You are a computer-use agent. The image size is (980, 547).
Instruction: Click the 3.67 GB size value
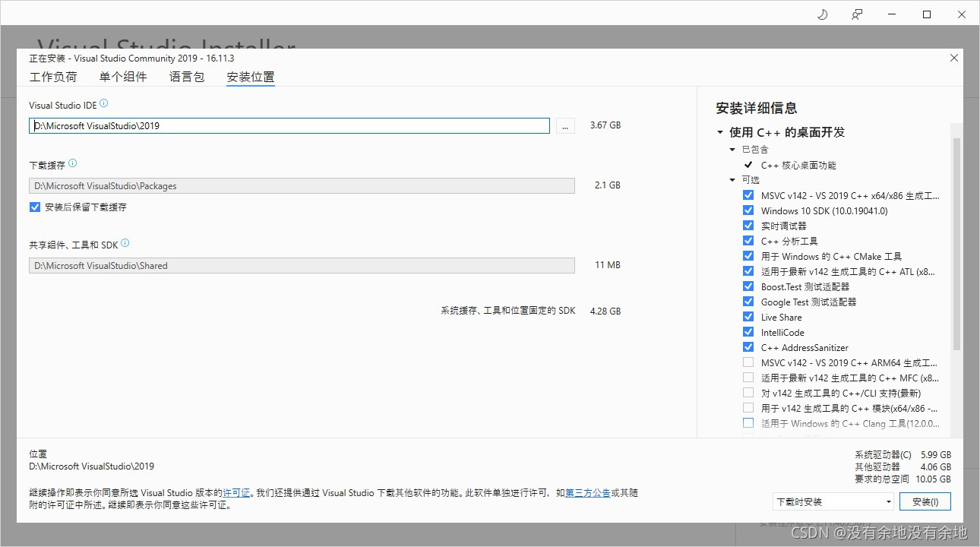(x=605, y=125)
